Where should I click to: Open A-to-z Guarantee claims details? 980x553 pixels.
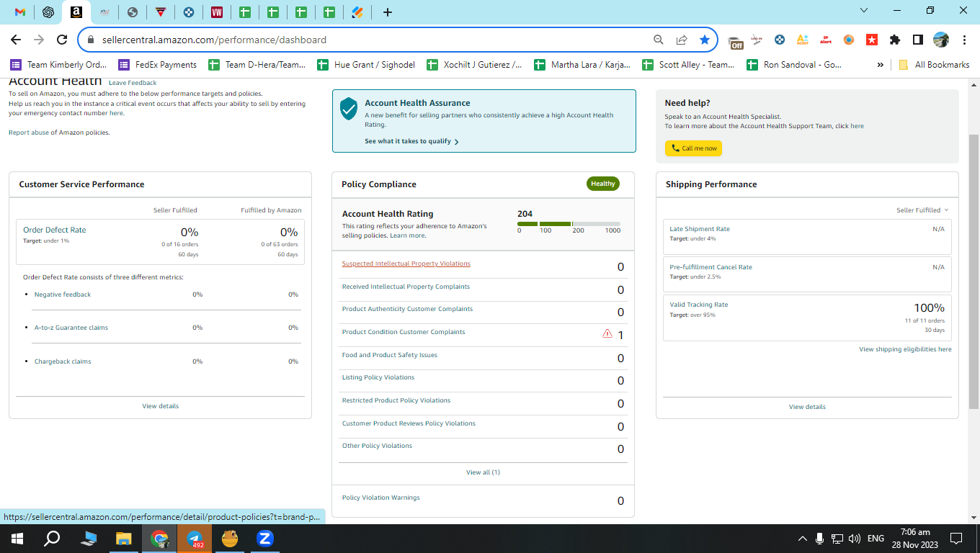71,328
